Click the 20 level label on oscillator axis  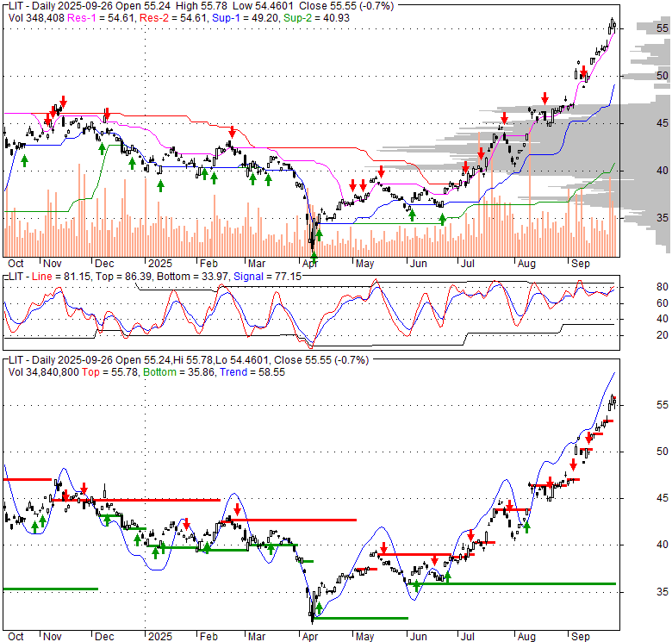coord(663,334)
